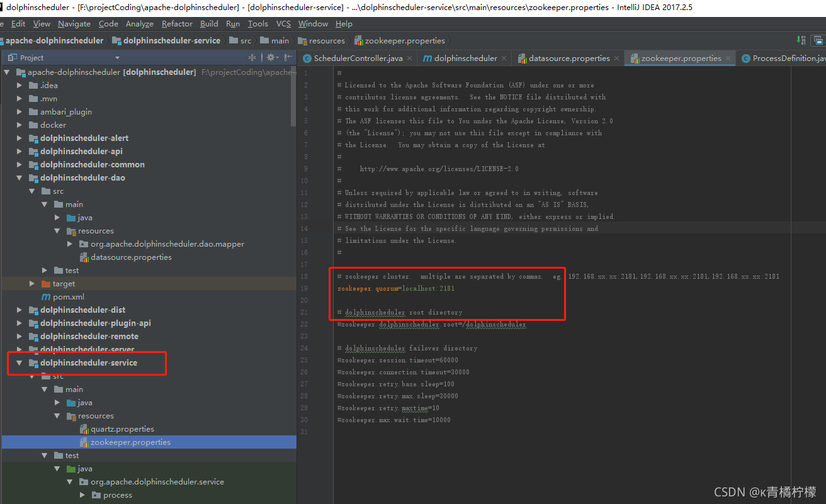Expand the .mvn folder
This screenshot has height=504, width=826.
click(20, 98)
